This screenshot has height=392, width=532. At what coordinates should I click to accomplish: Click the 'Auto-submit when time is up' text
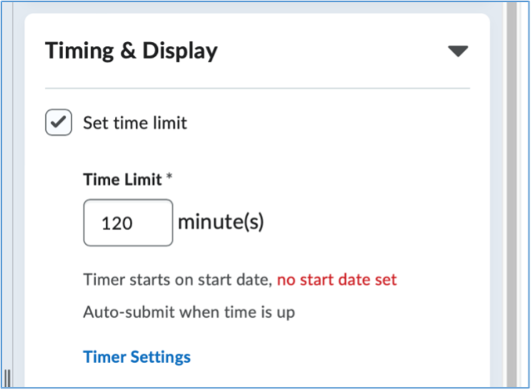click(x=189, y=312)
